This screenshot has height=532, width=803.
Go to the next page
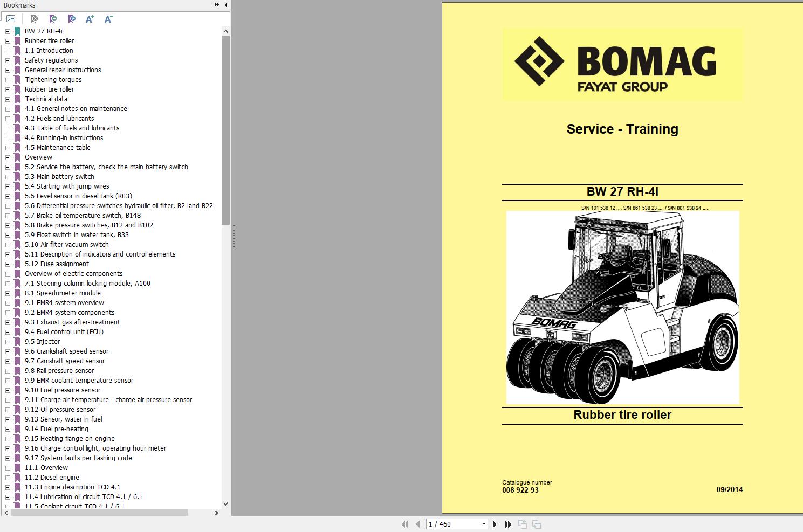495,524
